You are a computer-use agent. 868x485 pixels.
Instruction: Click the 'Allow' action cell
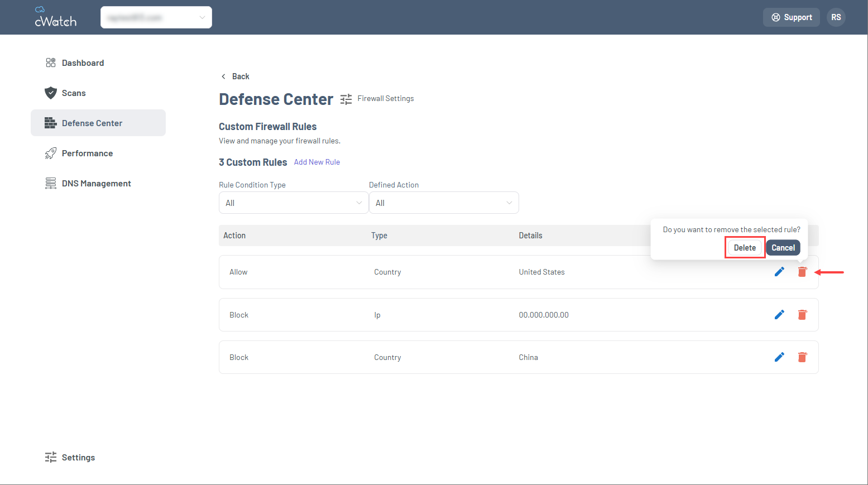pos(238,272)
